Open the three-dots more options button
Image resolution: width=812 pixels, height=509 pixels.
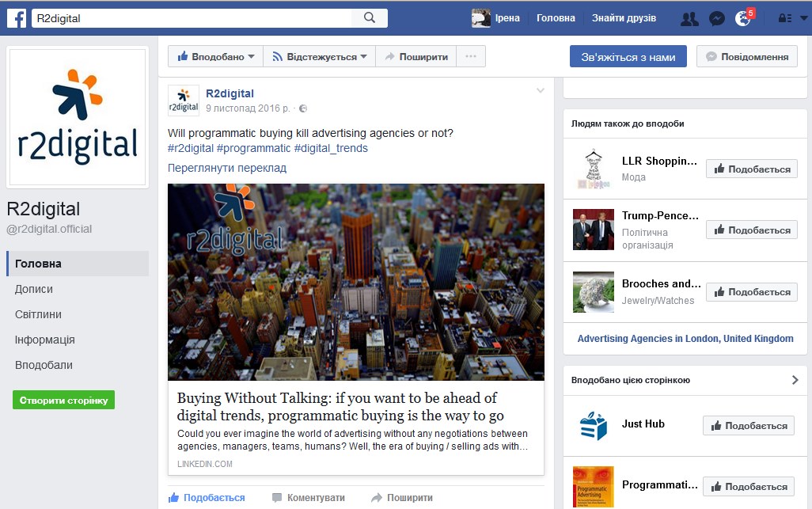tap(471, 56)
